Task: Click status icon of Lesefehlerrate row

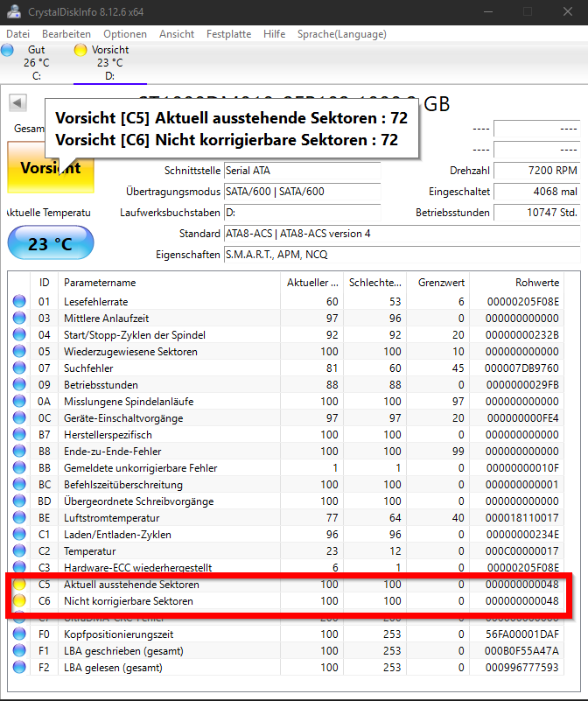Action: tap(19, 301)
